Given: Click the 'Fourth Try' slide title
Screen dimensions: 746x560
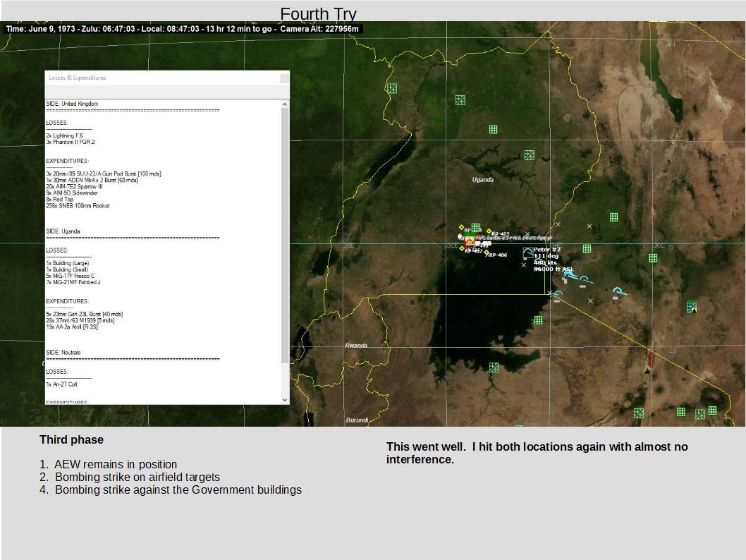Looking at the screenshot, I should tap(318, 14).
